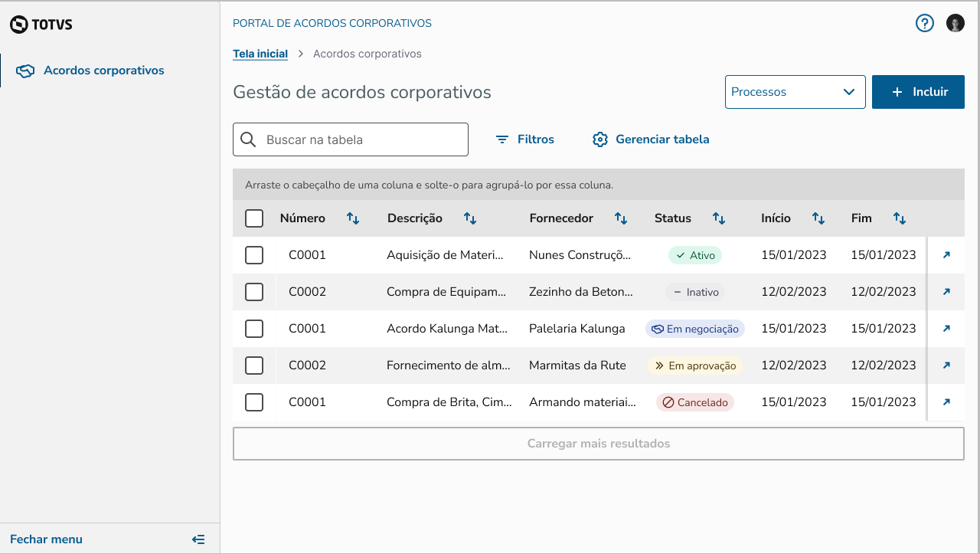The height and width of the screenshot is (554, 980).
Task: Go to the Tela inicial breadcrumb link
Action: pyautogui.click(x=260, y=54)
